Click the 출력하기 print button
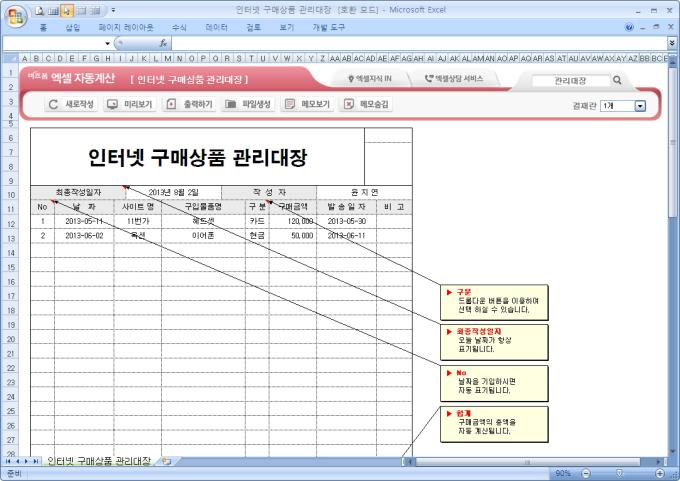Screen dimensions: 680x481 pos(189,104)
